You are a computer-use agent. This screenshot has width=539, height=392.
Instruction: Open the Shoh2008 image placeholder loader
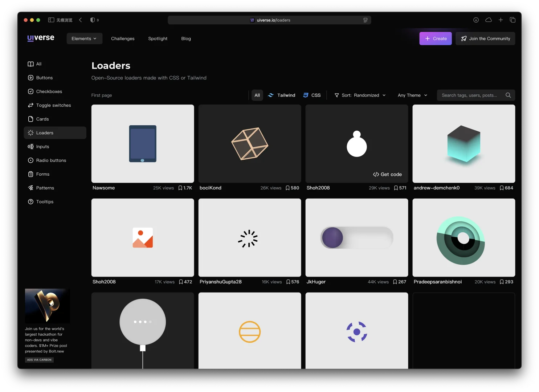(x=143, y=238)
